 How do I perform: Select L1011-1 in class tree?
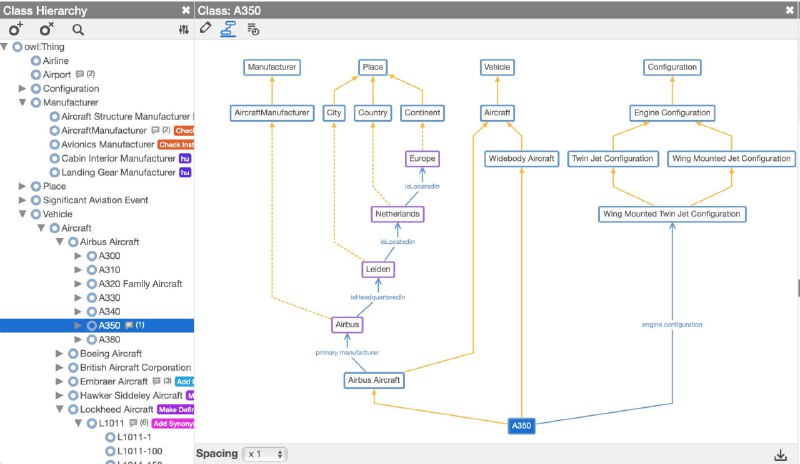pos(134,437)
